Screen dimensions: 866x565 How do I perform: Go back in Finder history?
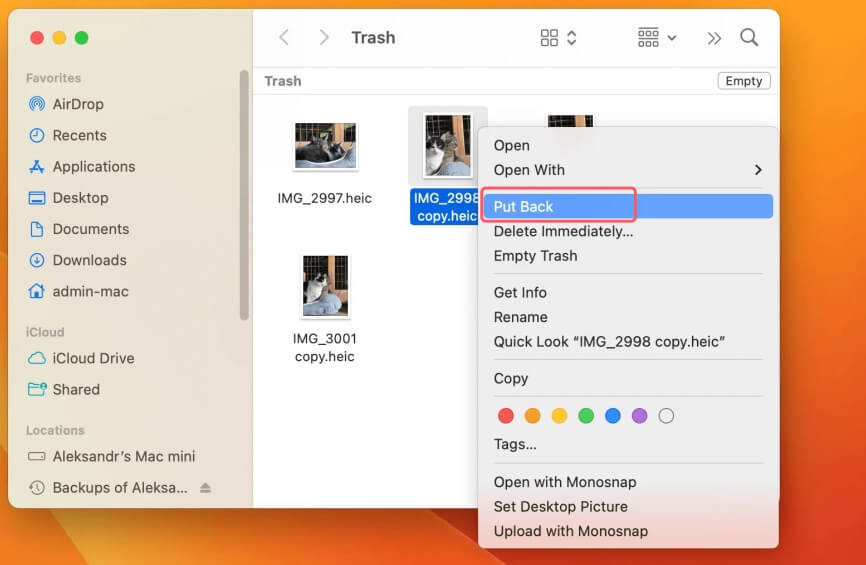coord(284,38)
